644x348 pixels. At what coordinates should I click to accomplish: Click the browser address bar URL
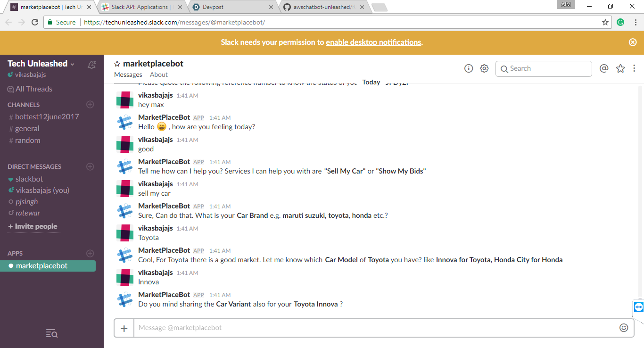[174, 22]
